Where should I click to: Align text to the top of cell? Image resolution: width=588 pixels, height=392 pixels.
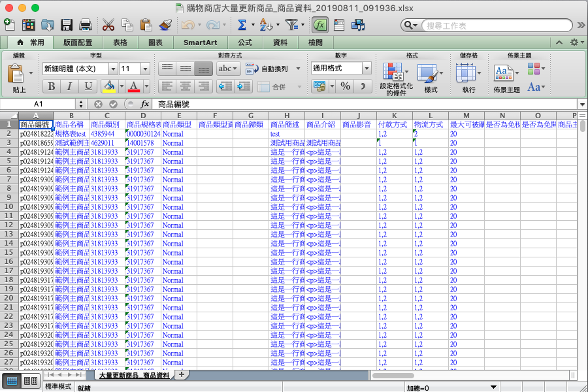point(167,69)
